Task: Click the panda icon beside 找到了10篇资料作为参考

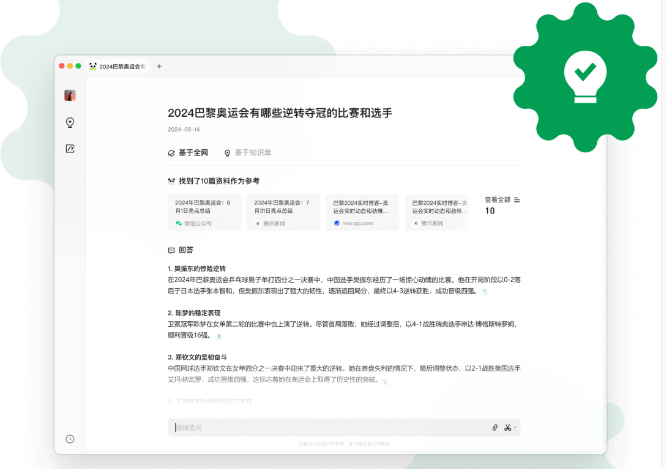Action: (171, 181)
